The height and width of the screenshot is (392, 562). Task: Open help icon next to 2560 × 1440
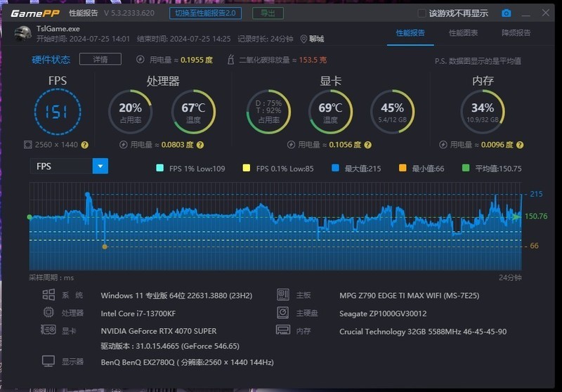(84, 145)
